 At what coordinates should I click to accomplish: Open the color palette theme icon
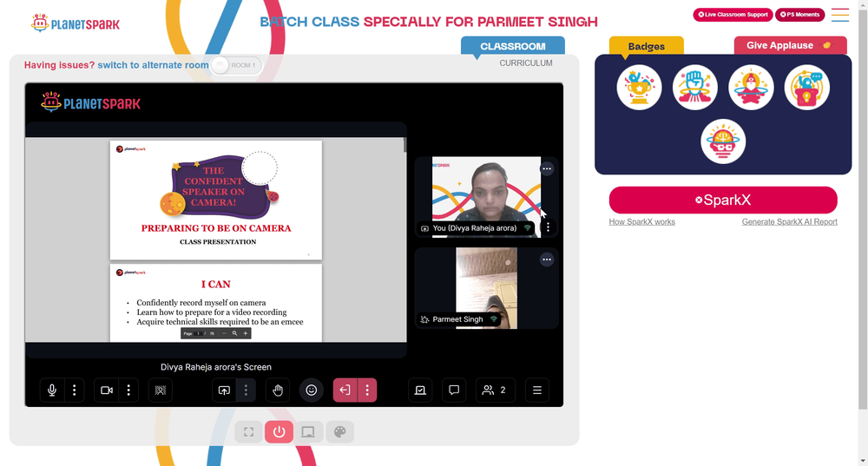(340, 431)
